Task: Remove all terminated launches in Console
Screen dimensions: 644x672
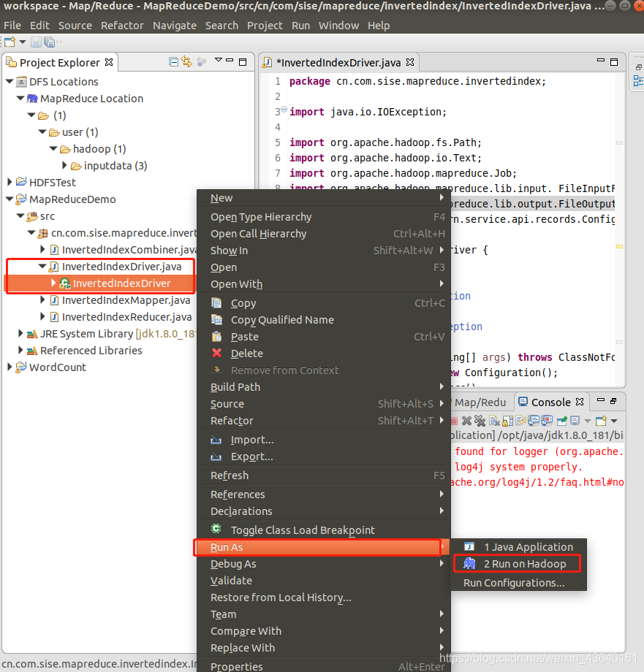Action: [480, 421]
